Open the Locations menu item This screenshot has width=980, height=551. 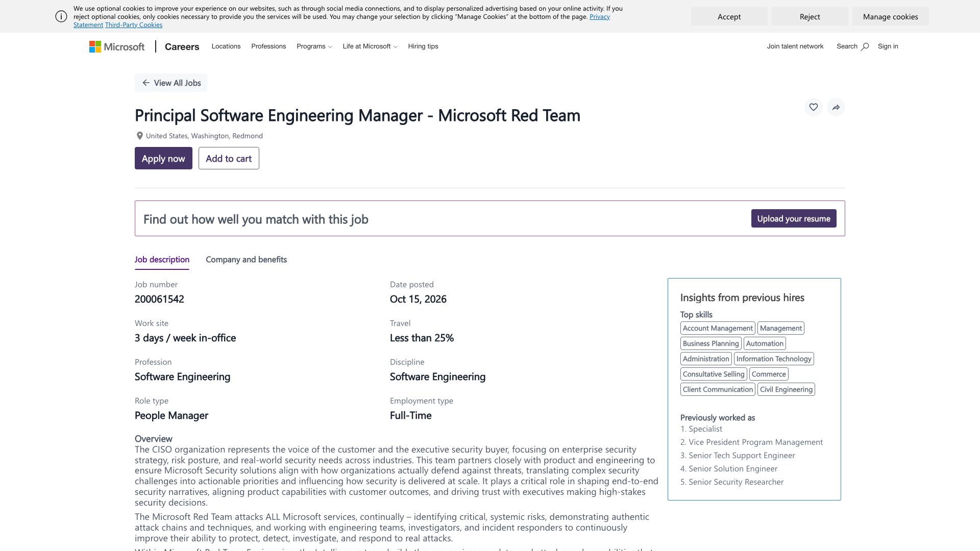point(226,46)
